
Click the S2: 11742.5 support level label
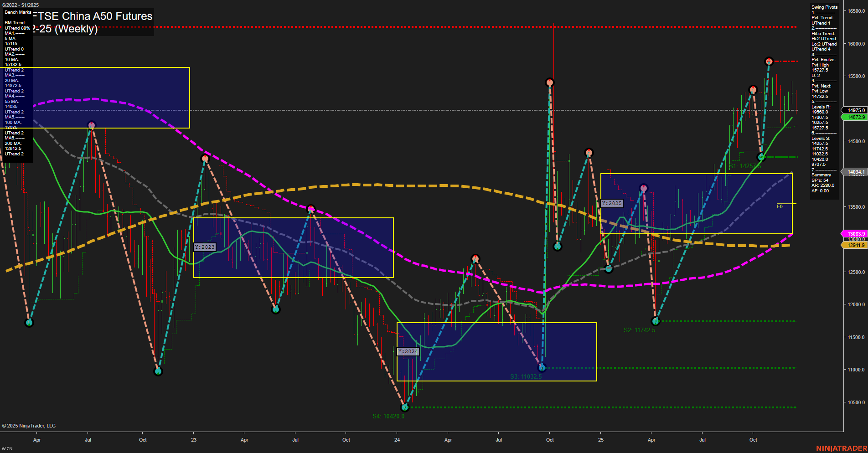[x=640, y=330]
